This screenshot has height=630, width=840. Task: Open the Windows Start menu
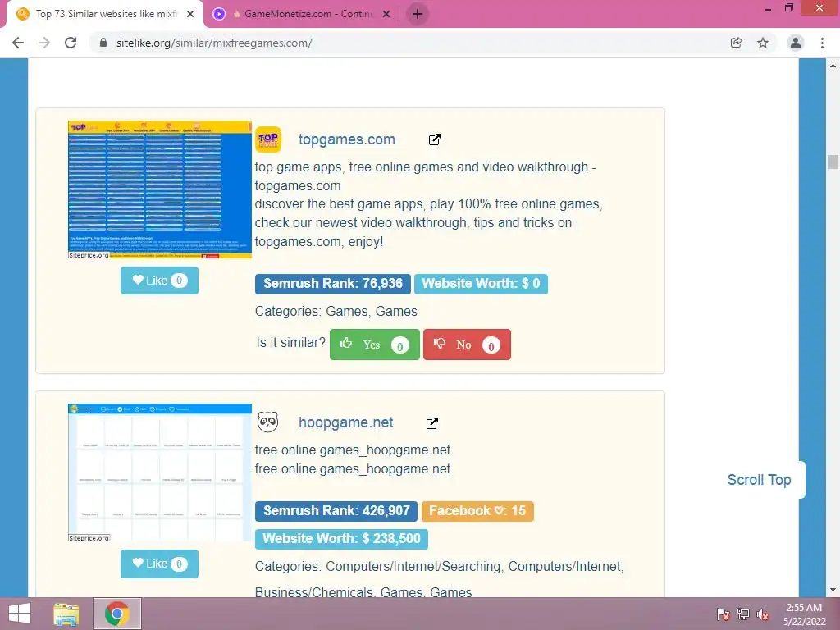pos(20,614)
